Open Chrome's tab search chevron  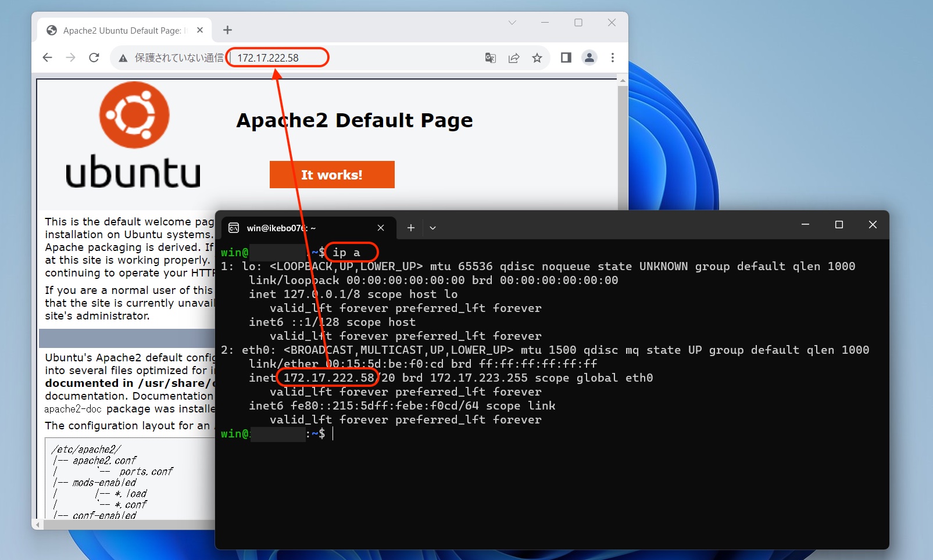click(512, 22)
